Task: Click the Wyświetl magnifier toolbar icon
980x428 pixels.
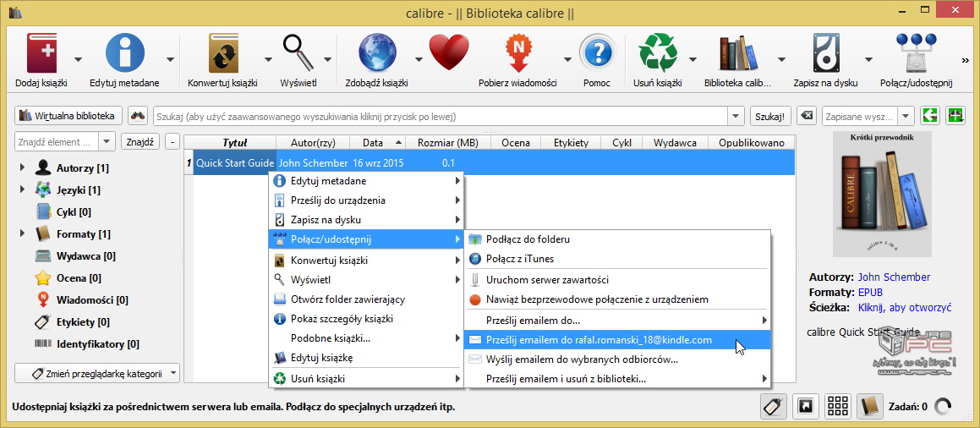Action: [298, 53]
